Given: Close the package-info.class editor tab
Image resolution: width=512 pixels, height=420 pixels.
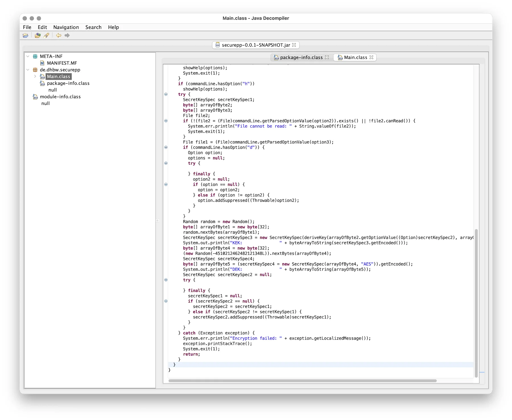Looking at the screenshot, I should (327, 57).
